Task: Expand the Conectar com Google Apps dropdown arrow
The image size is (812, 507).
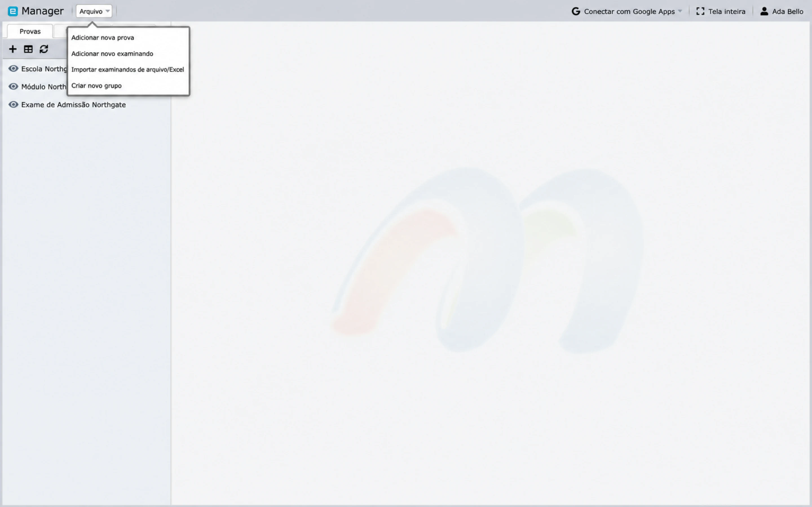Action: coord(680,11)
